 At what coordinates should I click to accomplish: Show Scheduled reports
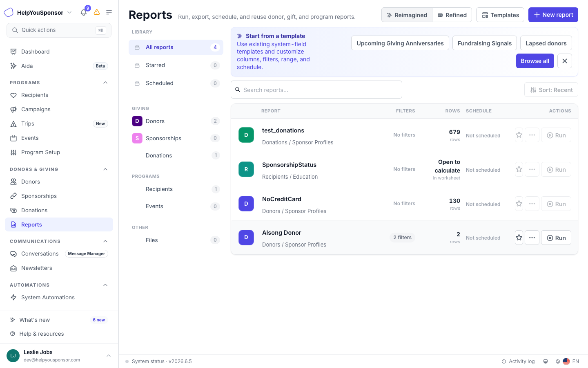click(x=176, y=83)
